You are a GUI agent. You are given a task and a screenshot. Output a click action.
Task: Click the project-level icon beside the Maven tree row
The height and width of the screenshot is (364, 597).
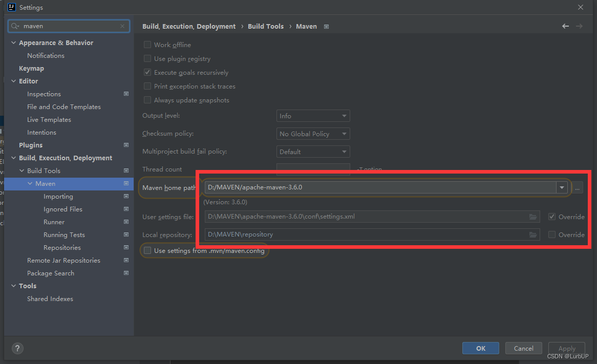coord(126,183)
